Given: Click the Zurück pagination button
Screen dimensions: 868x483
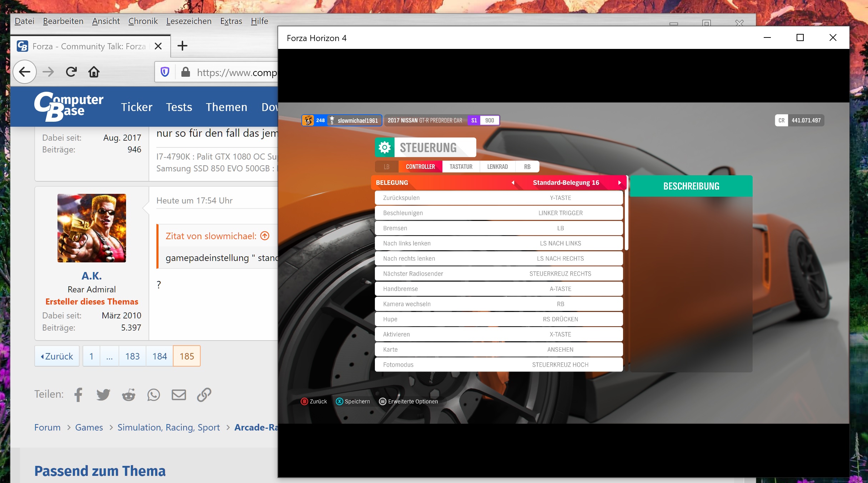Looking at the screenshot, I should [x=57, y=356].
